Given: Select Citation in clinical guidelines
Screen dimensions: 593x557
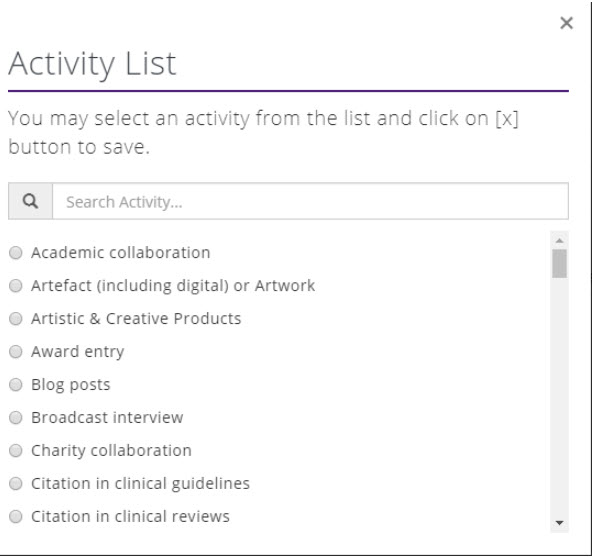Looking at the screenshot, I should coord(16,483).
